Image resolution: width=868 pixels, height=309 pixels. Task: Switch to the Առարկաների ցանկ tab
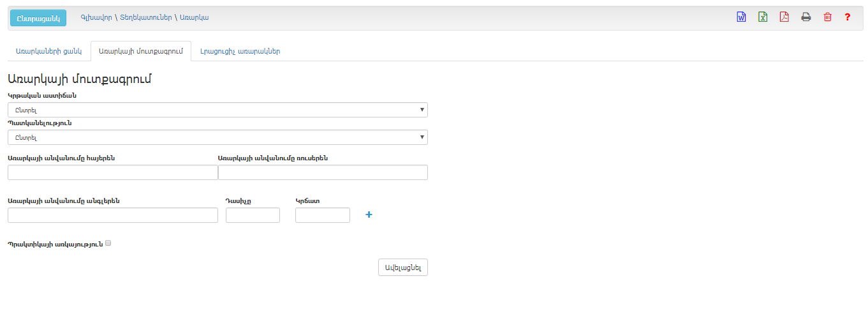tap(48, 52)
